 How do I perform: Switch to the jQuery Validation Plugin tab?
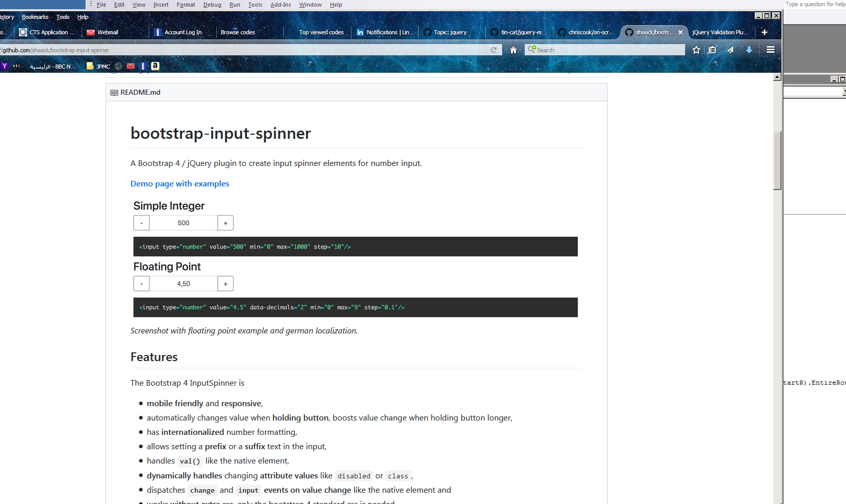pyautogui.click(x=719, y=32)
